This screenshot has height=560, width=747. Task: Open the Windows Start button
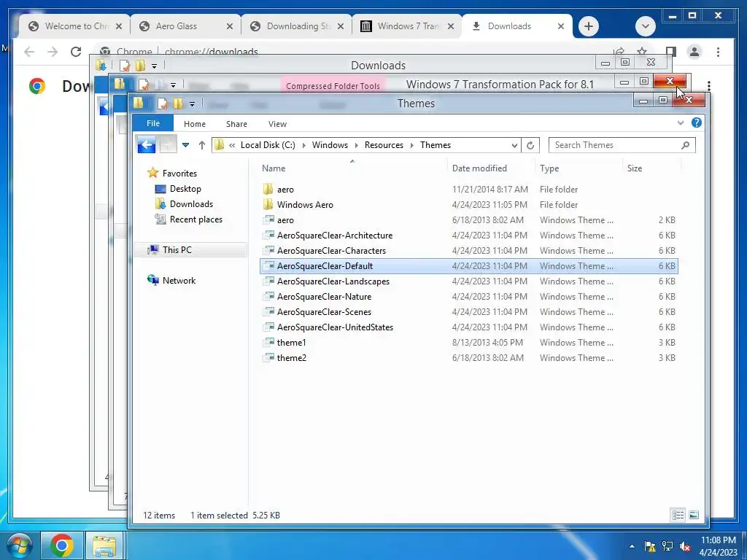click(18, 545)
